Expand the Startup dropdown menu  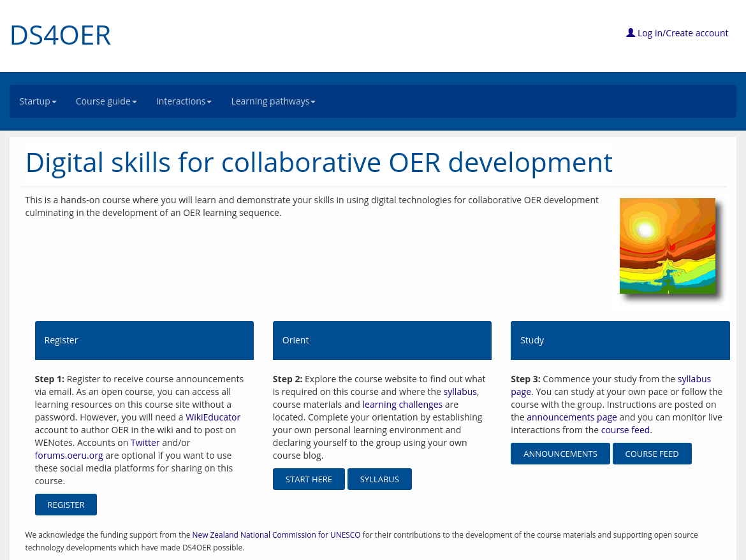38,101
